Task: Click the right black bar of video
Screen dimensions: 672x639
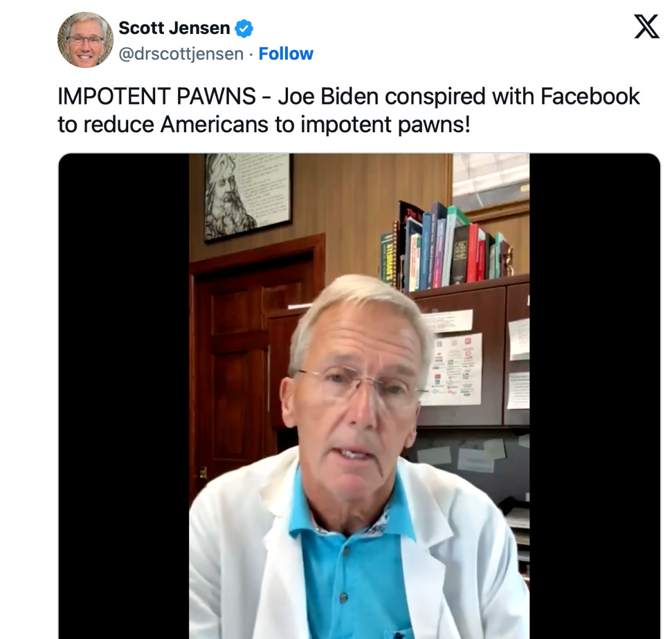Action: [x=595, y=396]
